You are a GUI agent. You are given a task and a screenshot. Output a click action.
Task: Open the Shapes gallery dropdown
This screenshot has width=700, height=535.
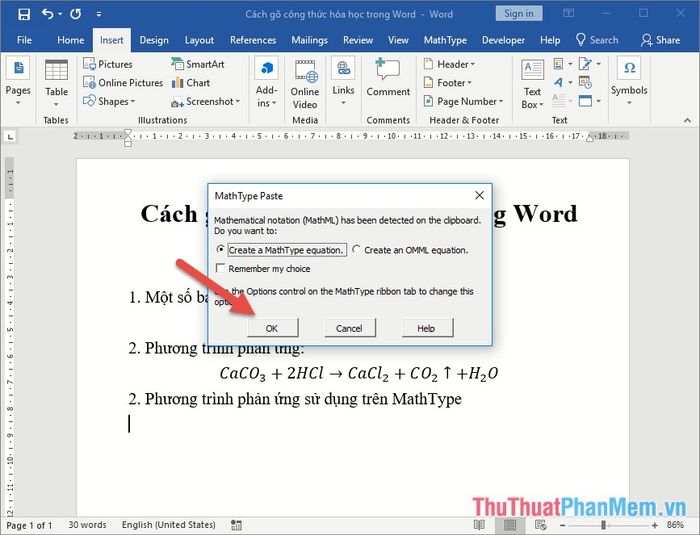pyautogui.click(x=109, y=101)
